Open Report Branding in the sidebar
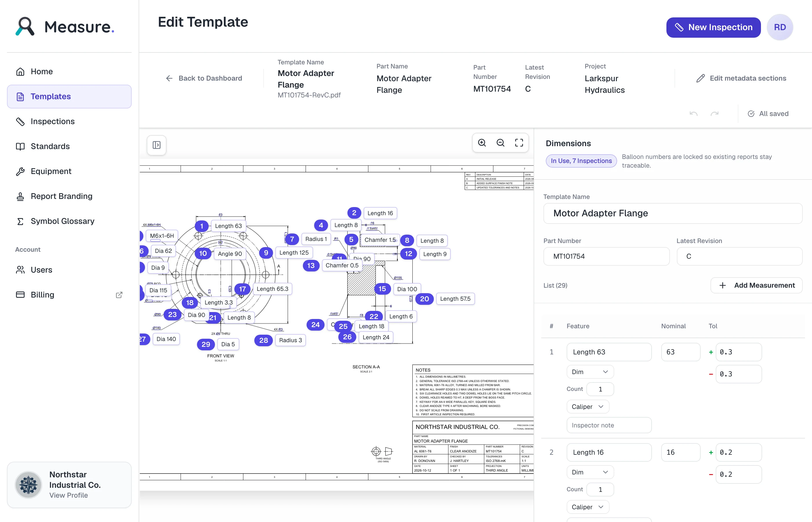 click(x=69, y=196)
